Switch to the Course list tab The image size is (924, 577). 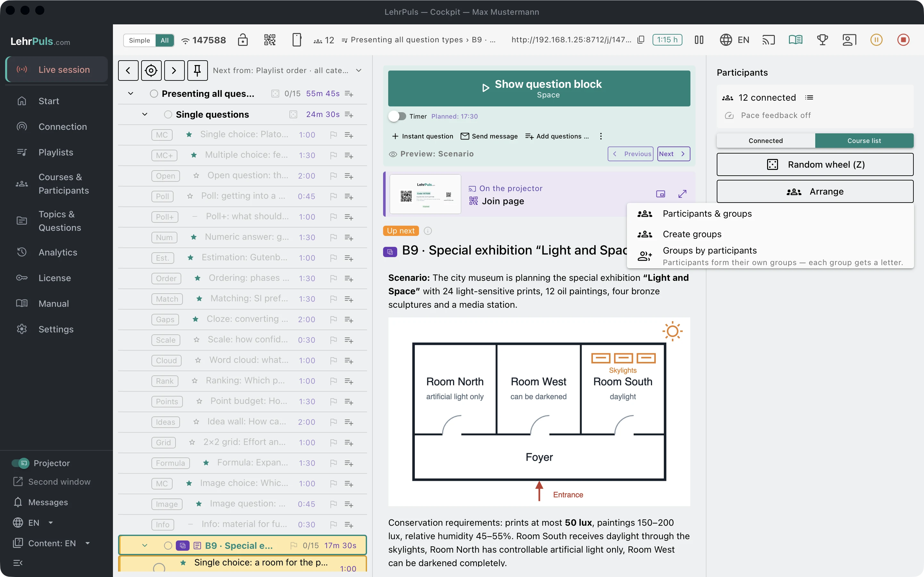[x=864, y=140]
